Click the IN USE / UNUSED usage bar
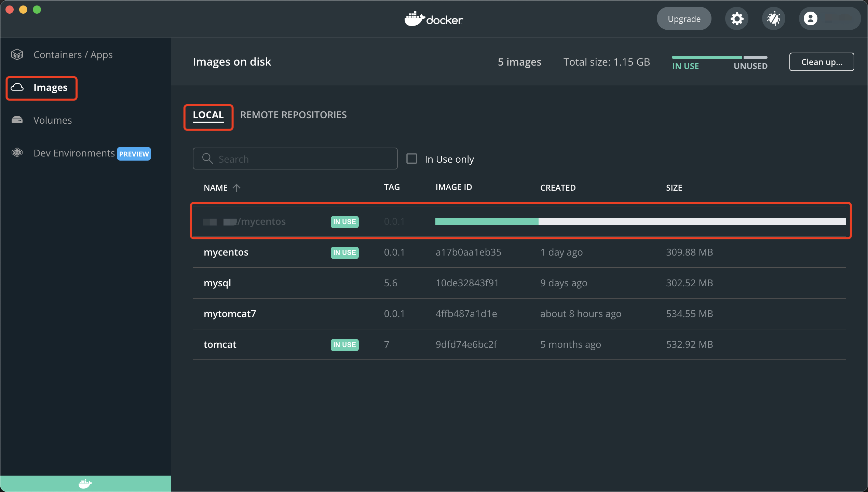This screenshot has height=492, width=868. pyautogui.click(x=720, y=57)
